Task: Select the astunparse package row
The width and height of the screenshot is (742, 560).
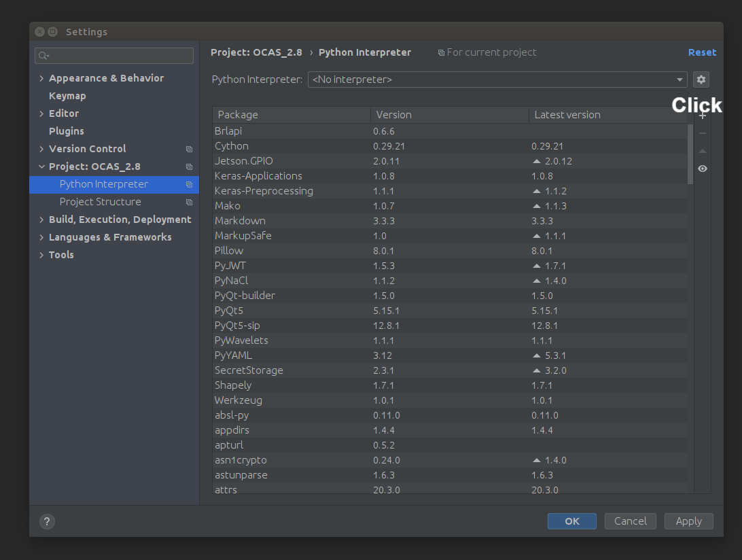Action: [x=450, y=475]
